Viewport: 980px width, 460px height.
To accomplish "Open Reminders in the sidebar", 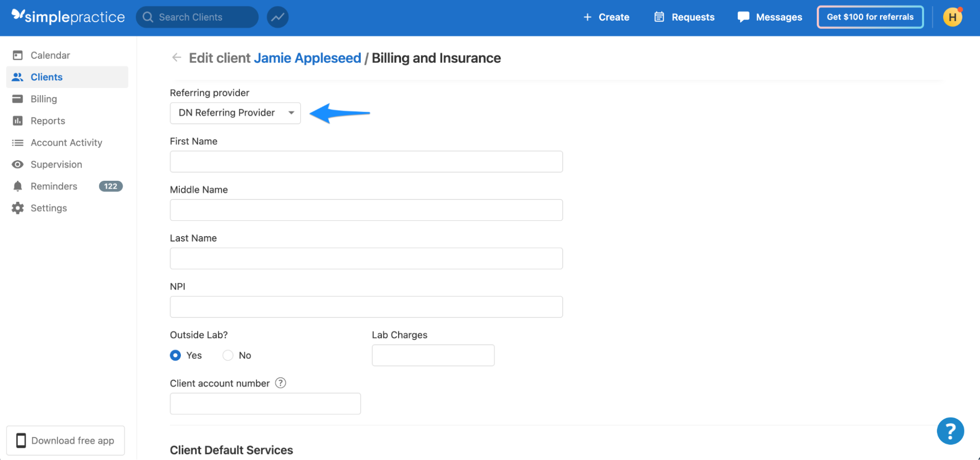I will tap(67, 186).
